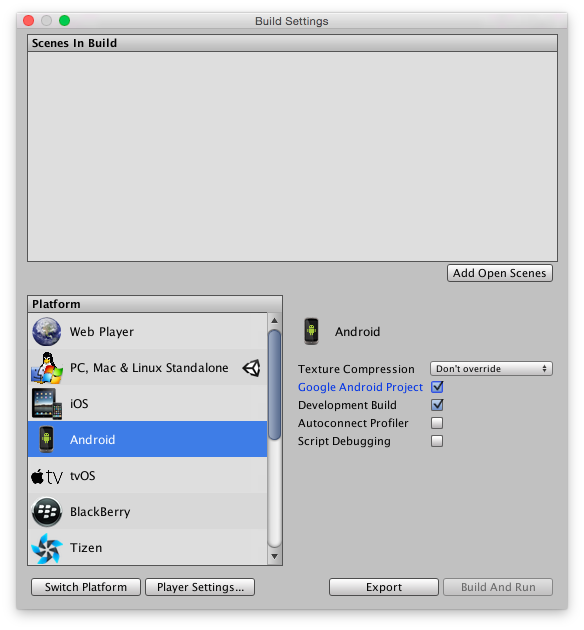Viewport: 584px width, 630px height.
Task: Zoom the window with green button
Action: pyautogui.click(x=64, y=20)
